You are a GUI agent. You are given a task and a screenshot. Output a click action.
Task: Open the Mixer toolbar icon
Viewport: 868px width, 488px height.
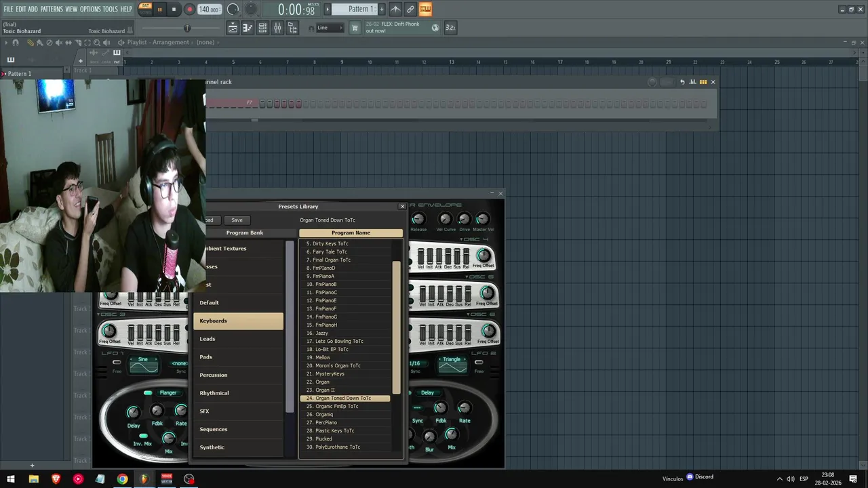click(277, 28)
